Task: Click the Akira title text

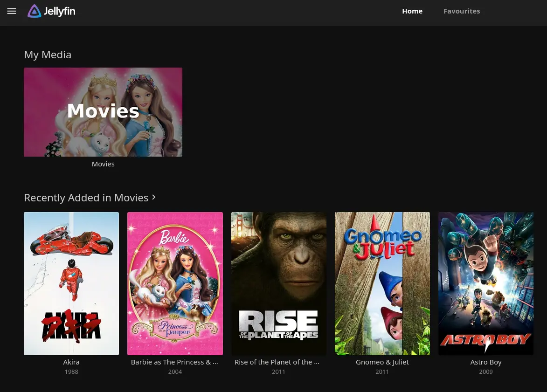Action: pyautogui.click(x=71, y=362)
